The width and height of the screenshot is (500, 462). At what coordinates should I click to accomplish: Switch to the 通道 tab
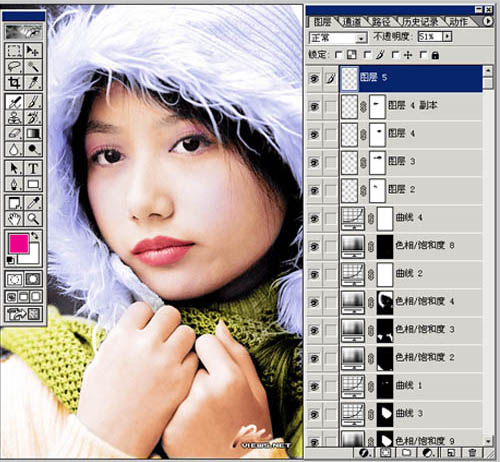pyautogui.click(x=352, y=22)
